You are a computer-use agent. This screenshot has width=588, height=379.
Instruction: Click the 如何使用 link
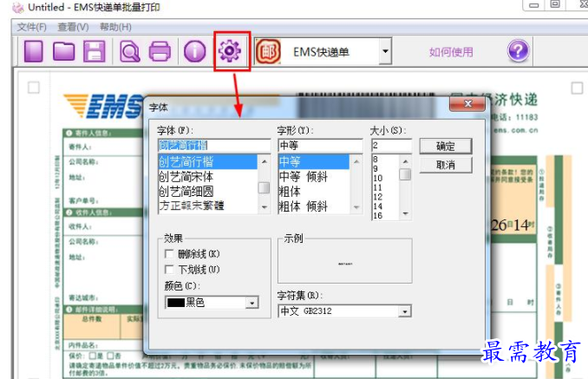tap(451, 52)
